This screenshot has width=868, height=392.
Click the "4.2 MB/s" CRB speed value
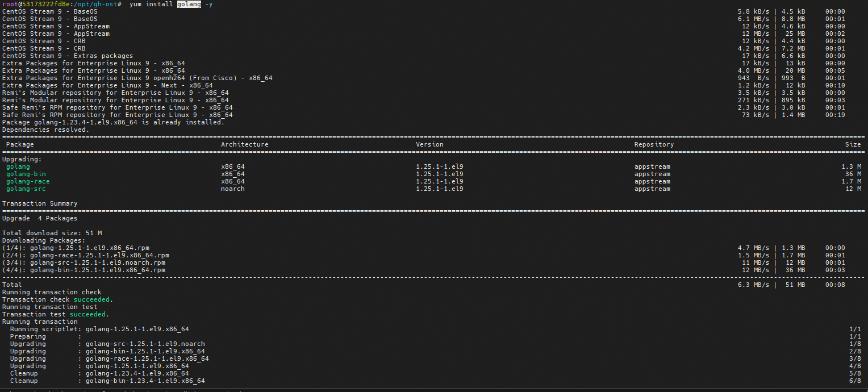(753, 48)
